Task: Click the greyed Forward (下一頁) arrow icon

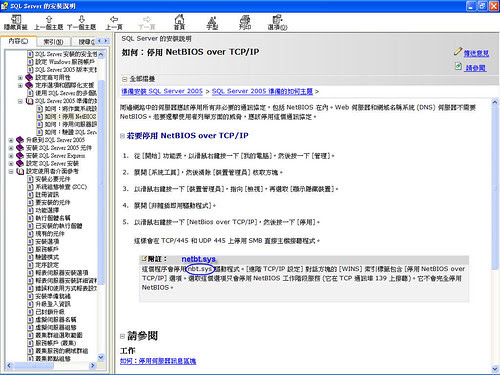Action: [147, 19]
